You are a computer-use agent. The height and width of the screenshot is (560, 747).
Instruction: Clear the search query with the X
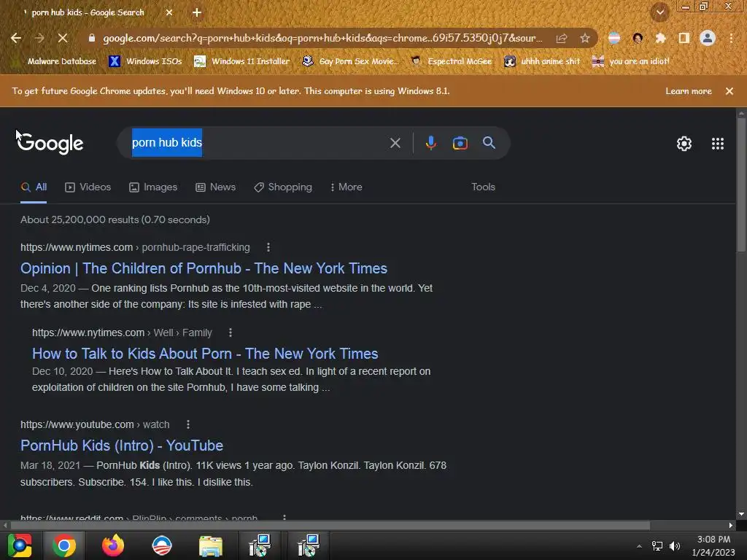pyautogui.click(x=395, y=143)
